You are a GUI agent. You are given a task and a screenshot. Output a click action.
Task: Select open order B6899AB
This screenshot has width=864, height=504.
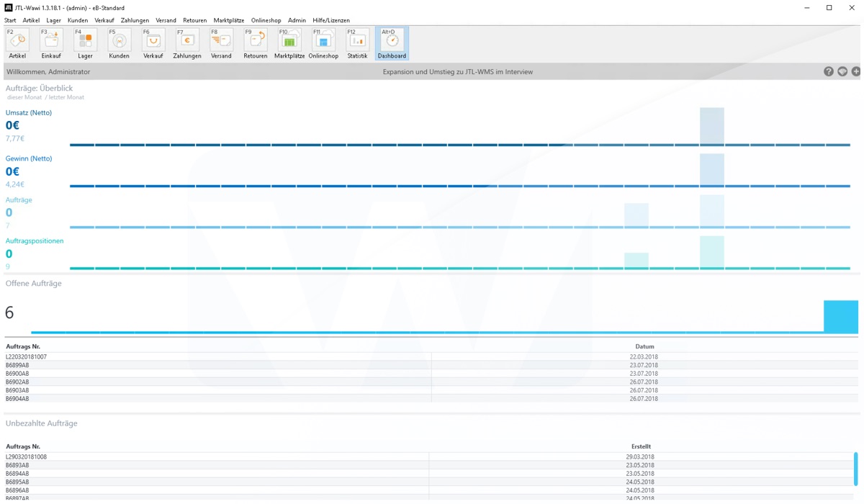431,365
